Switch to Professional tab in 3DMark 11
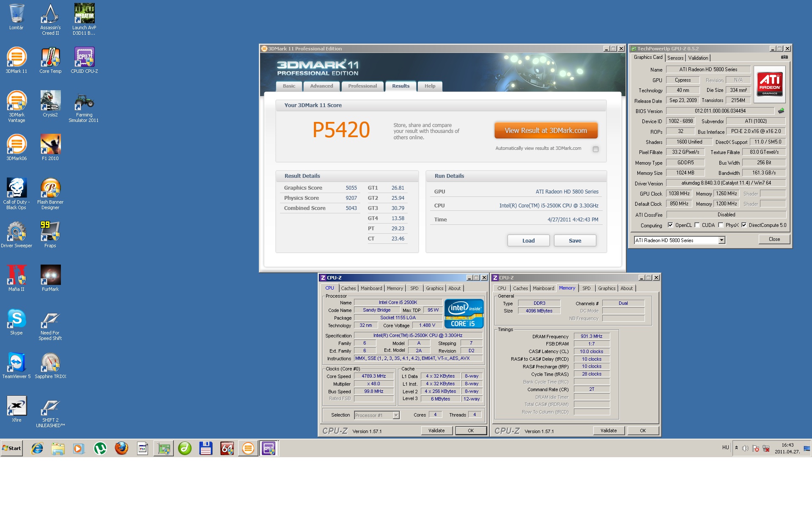The height and width of the screenshot is (508, 812). (x=362, y=86)
